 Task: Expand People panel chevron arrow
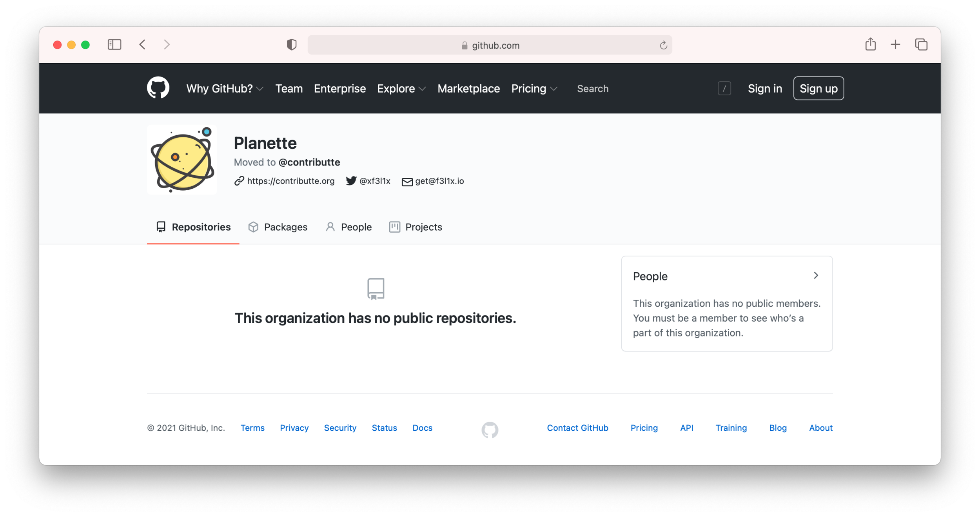[x=816, y=276]
